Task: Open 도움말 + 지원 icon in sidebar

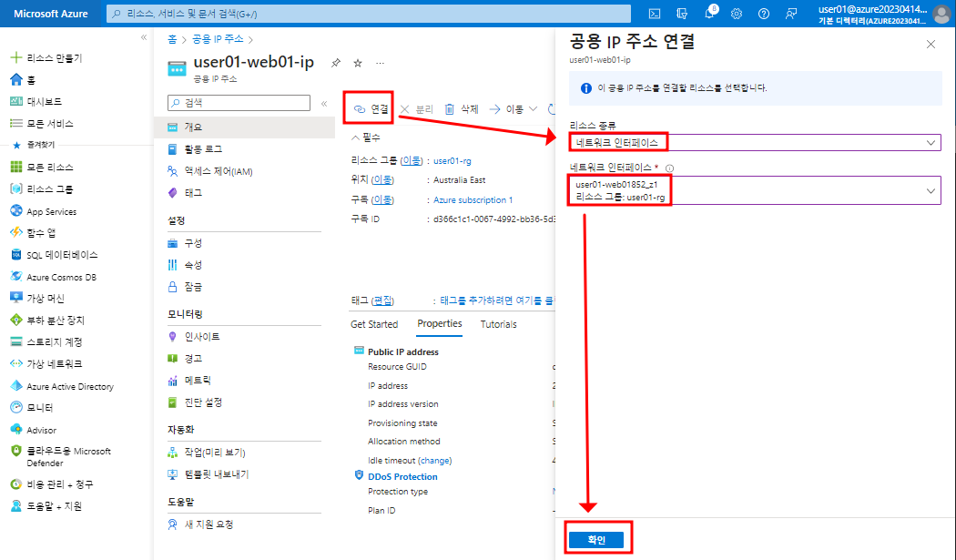Action: coord(16,505)
